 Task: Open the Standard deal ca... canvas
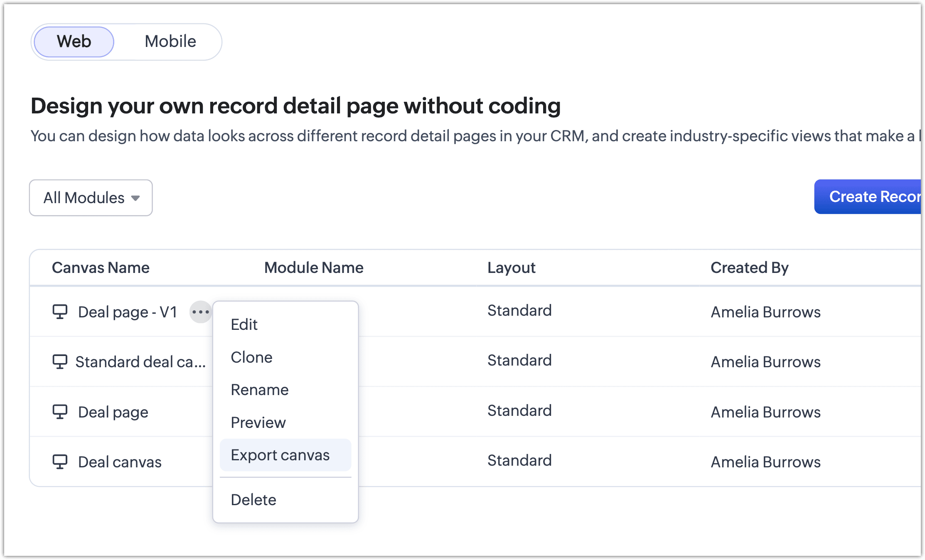[140, 362]
